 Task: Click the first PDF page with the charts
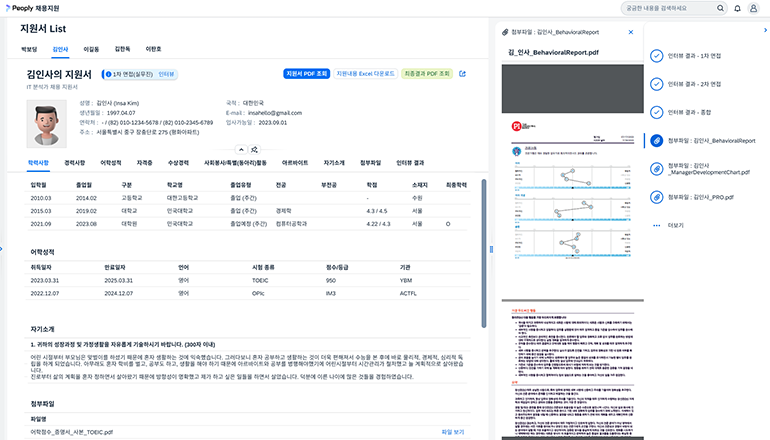point(573,206)
